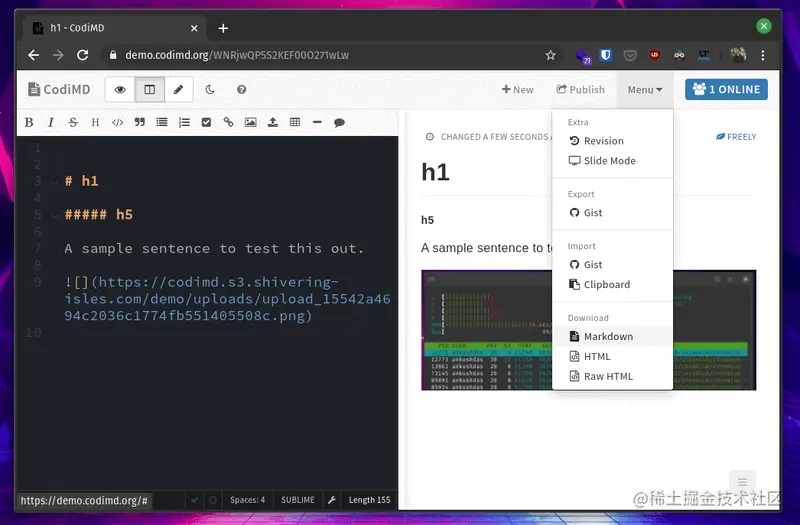
Task: Apply strikethrough formatting
Action: tap(73, 122)
